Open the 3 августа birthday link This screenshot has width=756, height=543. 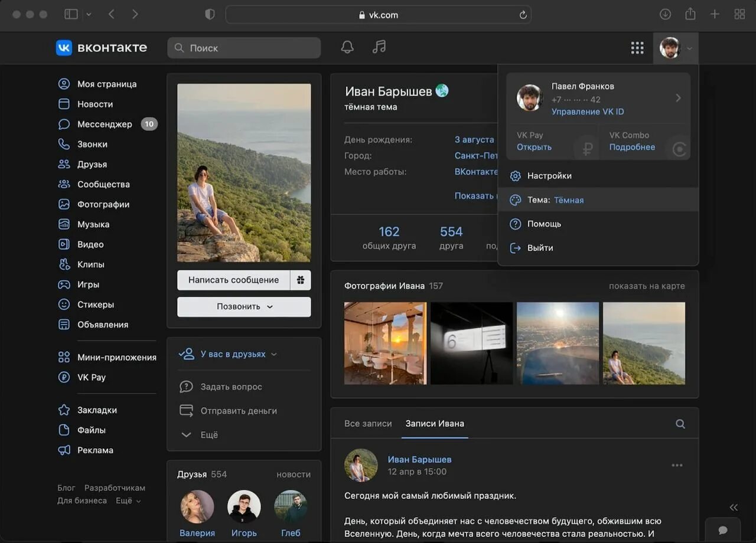click(x=474, y=140)
